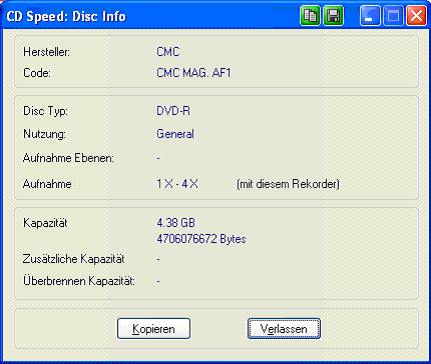The image size is (431, 364).
Task: Click the Kopieren button
Action: click(154, 329)
